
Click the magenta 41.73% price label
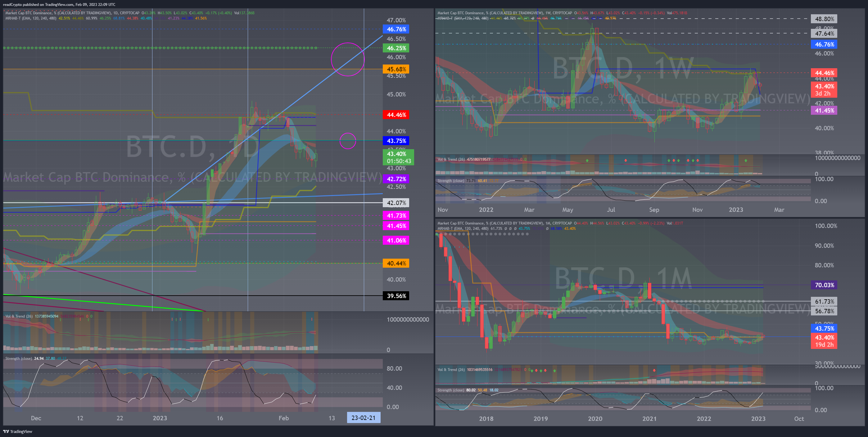(x=396, y=216)
